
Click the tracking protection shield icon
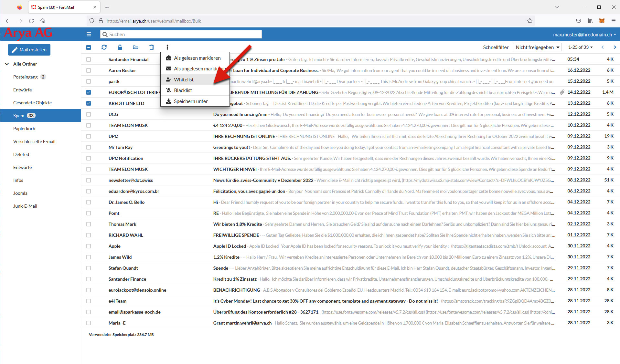pos(92,21)
